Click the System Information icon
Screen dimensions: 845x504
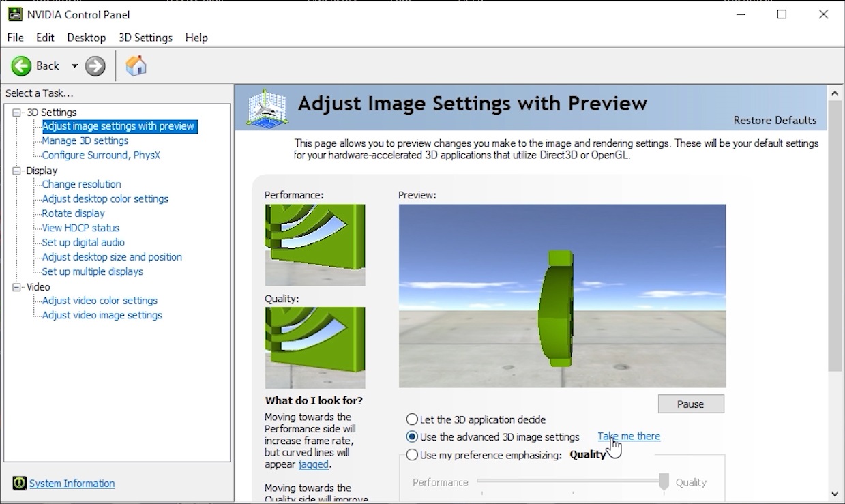pos(20,484)
